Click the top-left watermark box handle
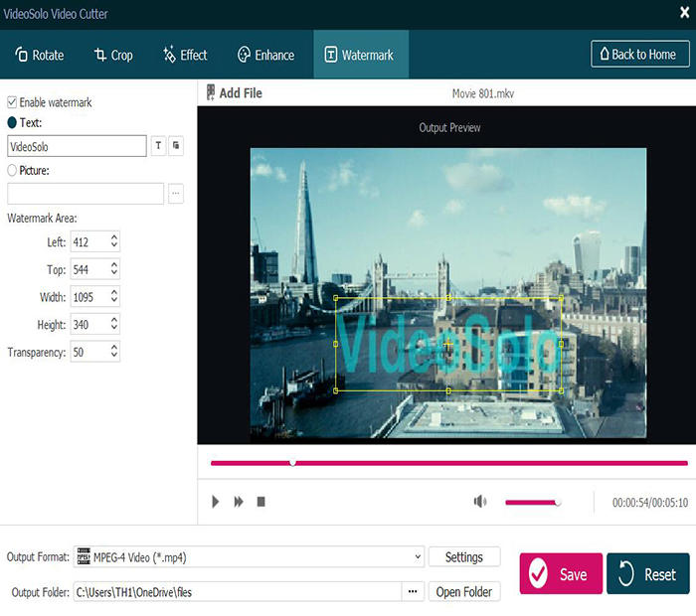 pos(336,298)
